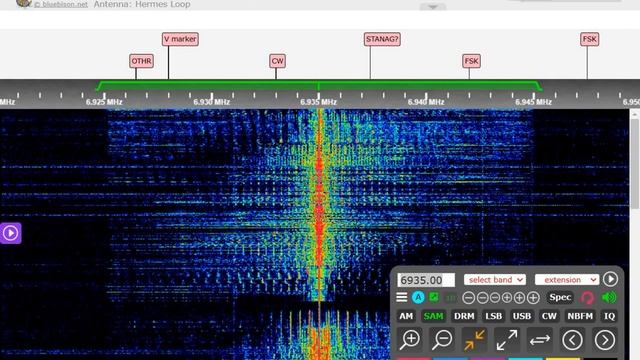Screen dimensions: 640x360
Task: Step frequency down with largest minus button
Action: click(469, 298)
